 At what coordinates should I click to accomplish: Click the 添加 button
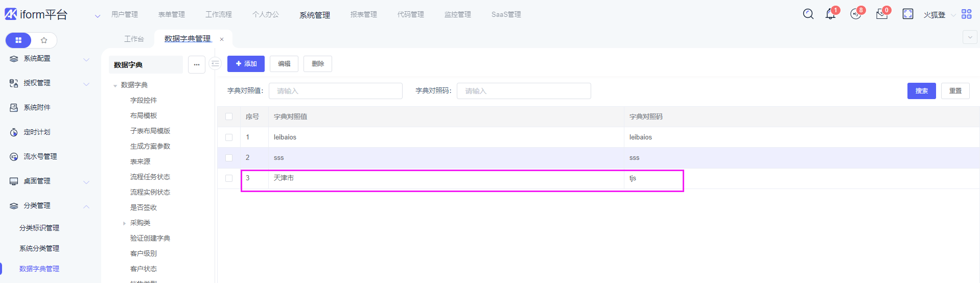[246, 64]
